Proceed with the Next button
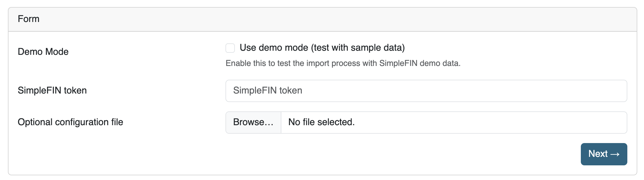The height and width of the screenshot is (180, 644). (x=604, y=154)
